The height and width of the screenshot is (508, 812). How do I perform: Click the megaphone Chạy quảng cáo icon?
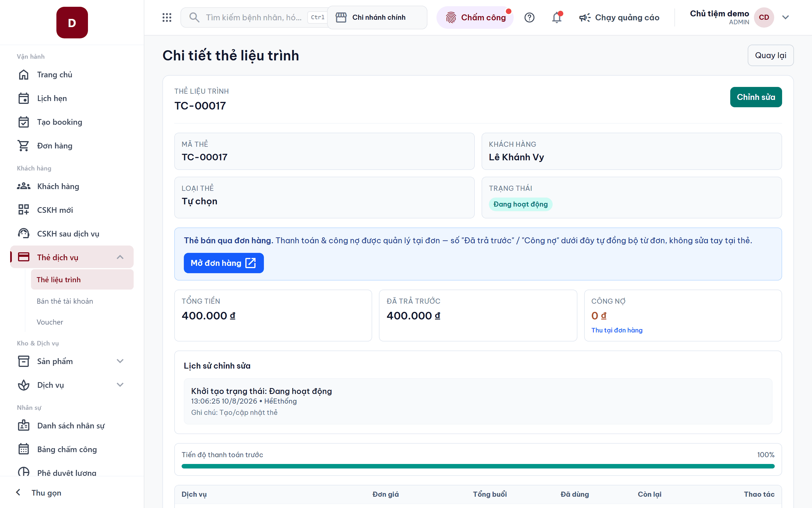coord(584,17)
